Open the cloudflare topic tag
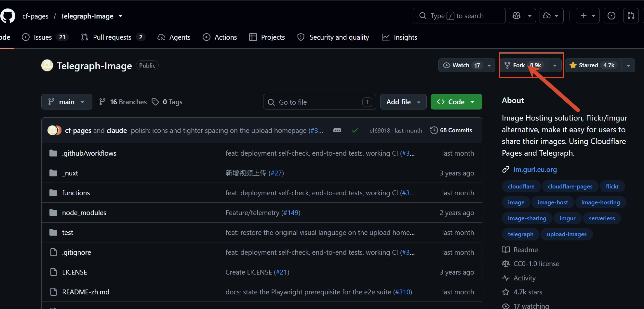Viewport: 644px width, 309px height. tap(521, 186)
